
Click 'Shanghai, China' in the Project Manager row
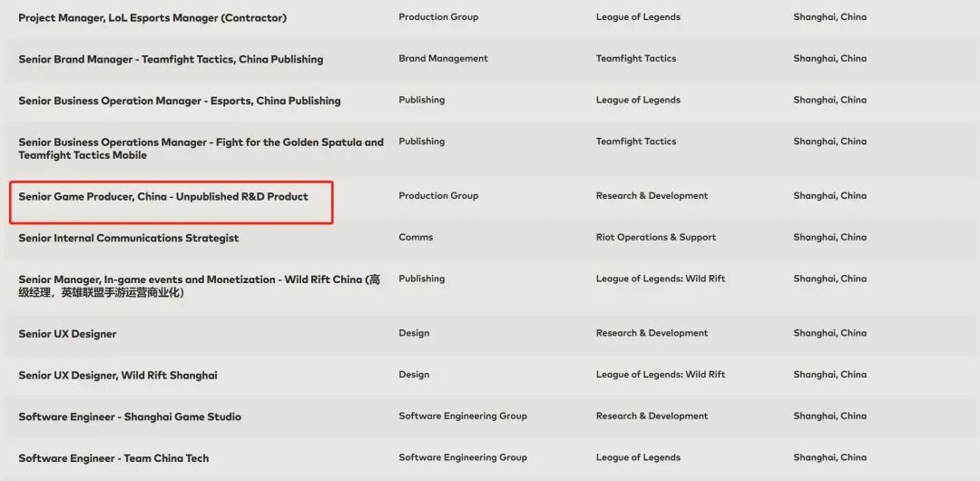click(830, 17)
